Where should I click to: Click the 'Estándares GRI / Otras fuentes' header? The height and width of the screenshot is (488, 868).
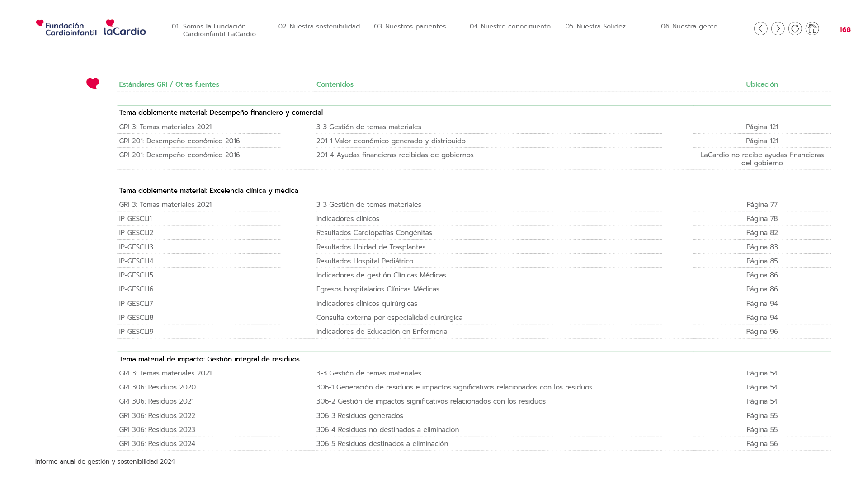click(169, 84)
